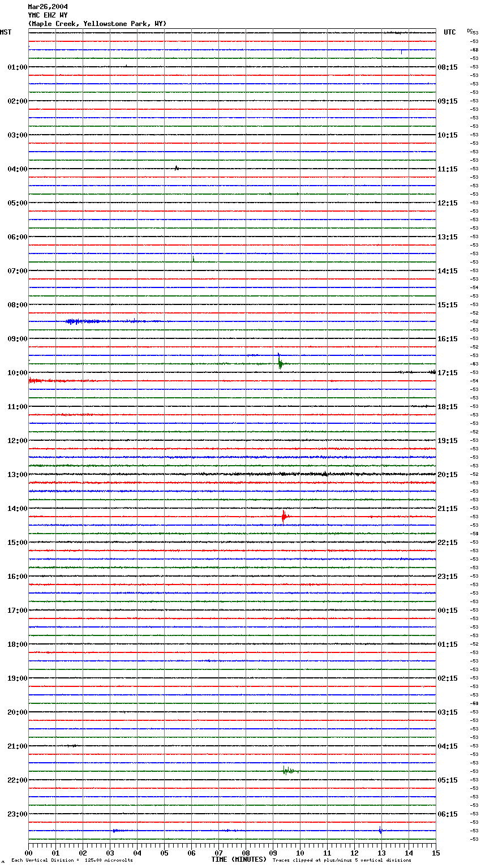
Task: Click the green spike before the 07:00 trace
Action: tap(193, 260)
